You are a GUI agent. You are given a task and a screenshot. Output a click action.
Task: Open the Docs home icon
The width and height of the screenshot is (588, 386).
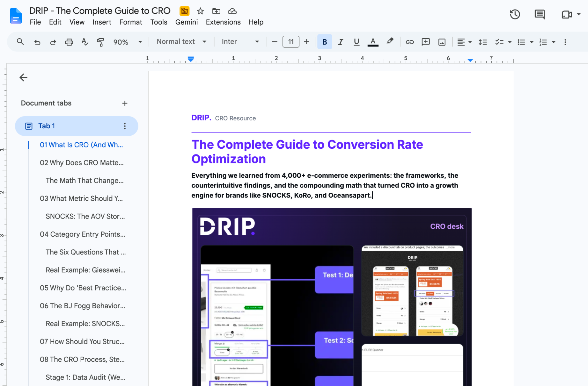tap(16, 16)
